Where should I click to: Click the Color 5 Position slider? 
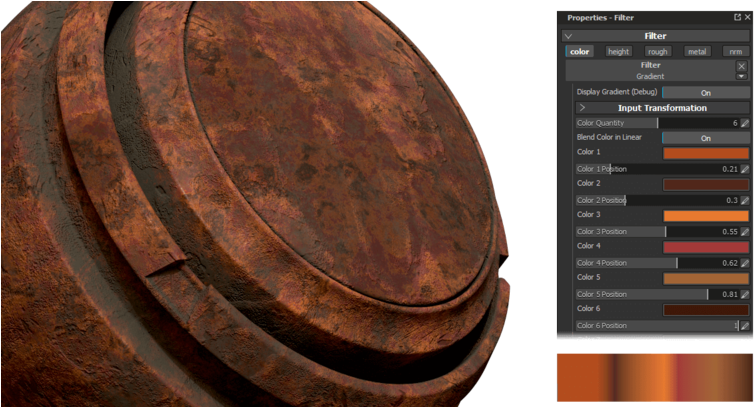tap(657, 294)
